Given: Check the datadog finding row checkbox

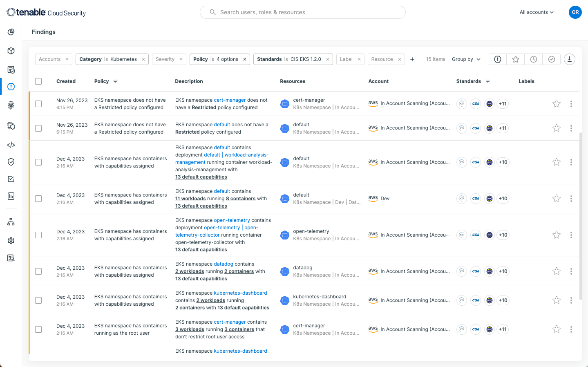Looking at the screenshot, I should click(38, 271).
